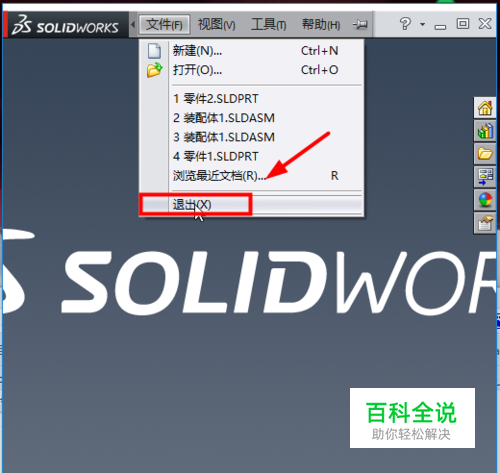
Task: Select 打开(O)... menu entry
Action: [251, 70]
